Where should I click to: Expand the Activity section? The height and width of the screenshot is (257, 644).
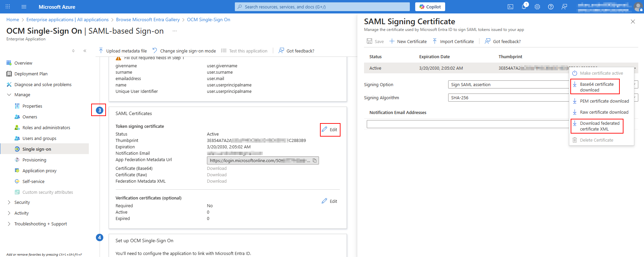point(9,213)
